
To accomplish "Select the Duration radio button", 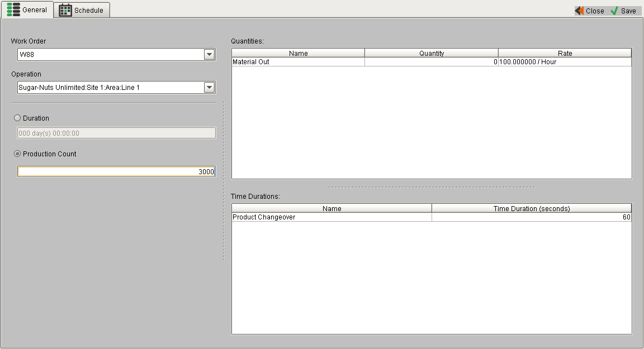I will [17, 118].
